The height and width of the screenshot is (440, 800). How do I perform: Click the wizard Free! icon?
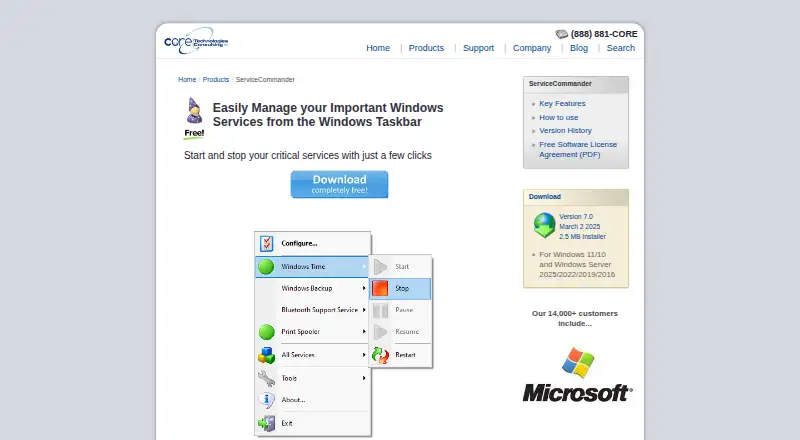pos(194,118)
